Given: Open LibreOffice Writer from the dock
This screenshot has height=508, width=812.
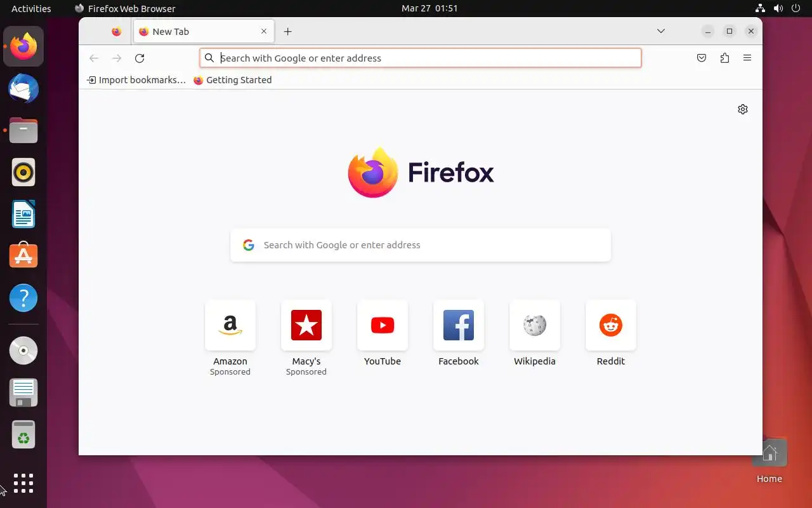Looking at the screenshot, I should click(23, 214).
